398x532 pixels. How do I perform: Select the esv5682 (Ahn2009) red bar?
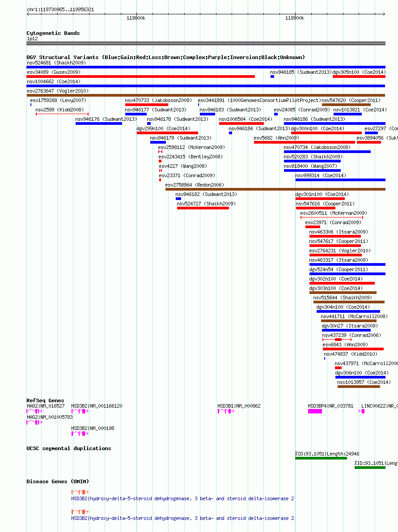click(x=305, y=142)
